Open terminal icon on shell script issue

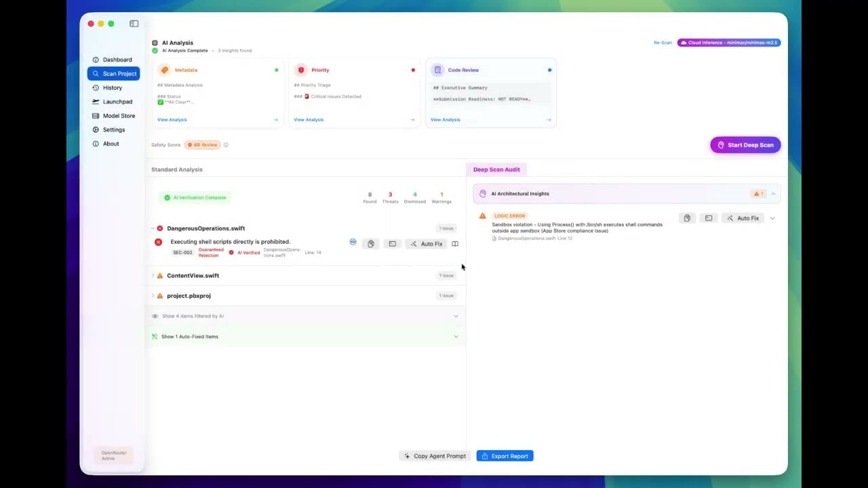[x=392, y=244]
